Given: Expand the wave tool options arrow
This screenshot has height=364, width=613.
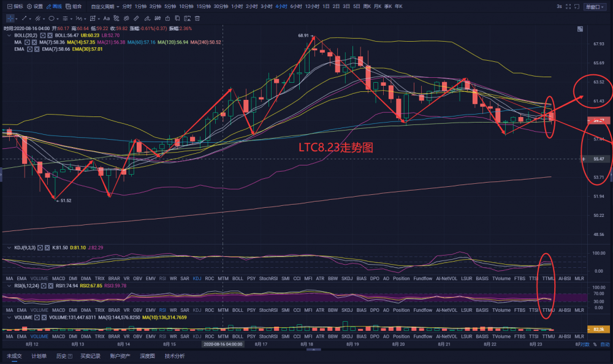Looking at the screenshot, I should (85, 19).
